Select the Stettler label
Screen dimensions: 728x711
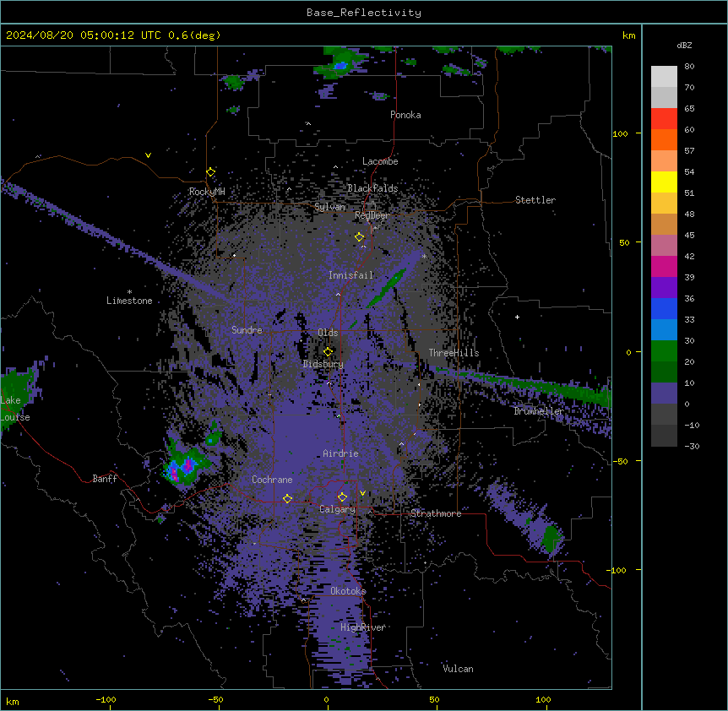tap(535, 200)
